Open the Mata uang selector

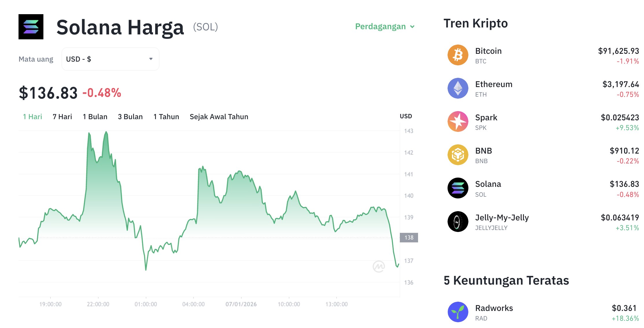click(x=36, y=59)
